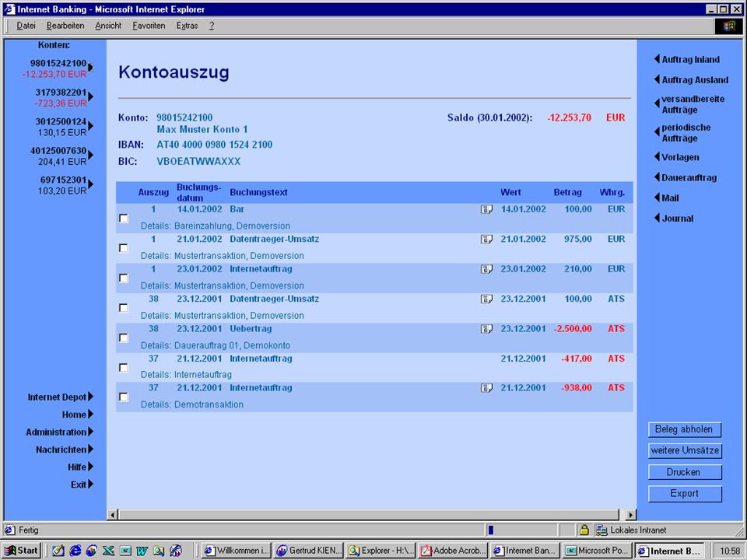
Task: Open receipt icon for 21.01.2002 Datentraeger-Umsatz
Action: 486,239
